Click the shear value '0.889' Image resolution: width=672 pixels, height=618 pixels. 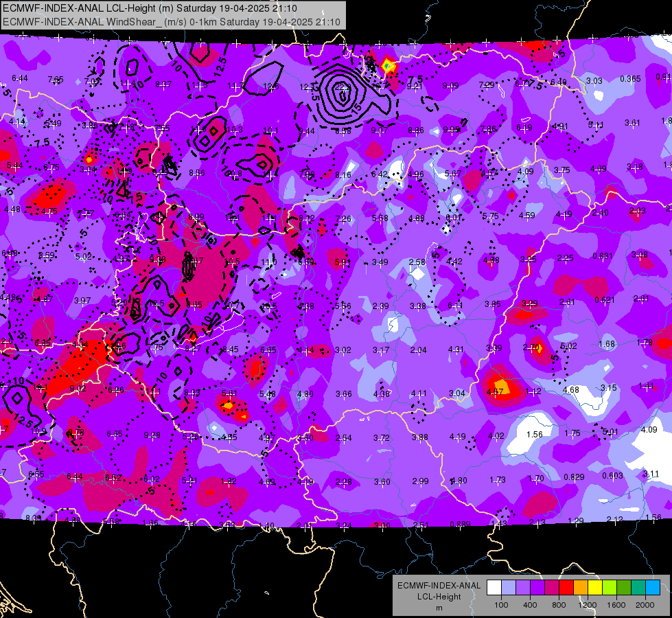click(461, 524)
